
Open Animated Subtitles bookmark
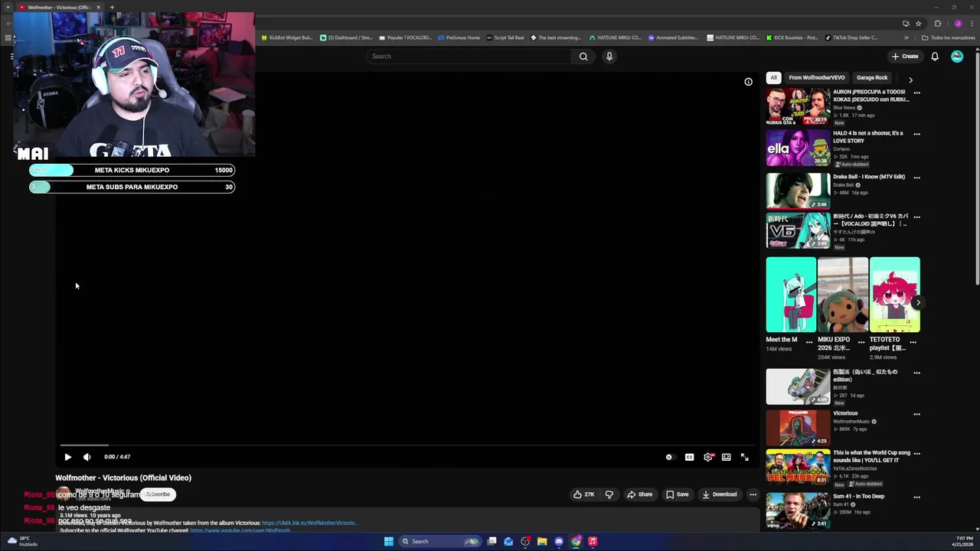click(674, 37)
